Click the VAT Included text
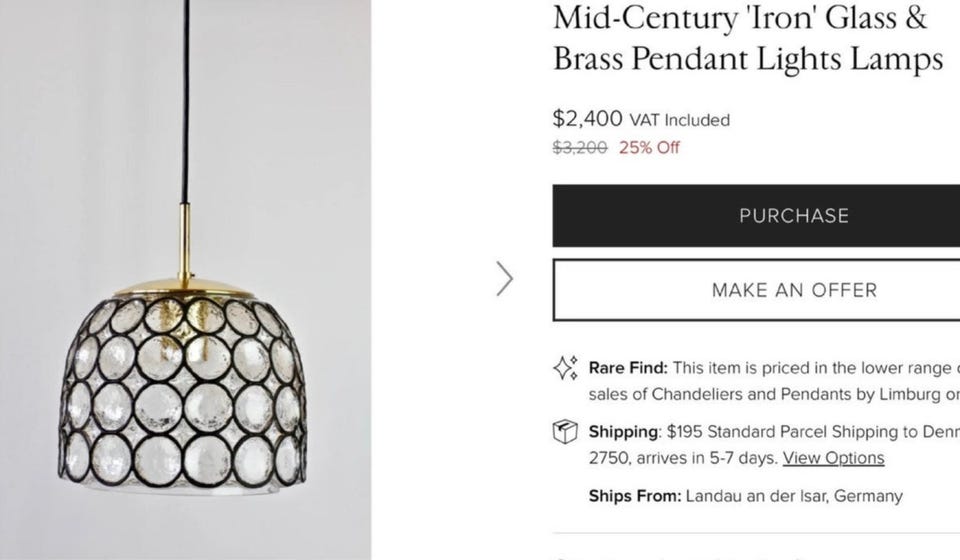 point(680,120)
